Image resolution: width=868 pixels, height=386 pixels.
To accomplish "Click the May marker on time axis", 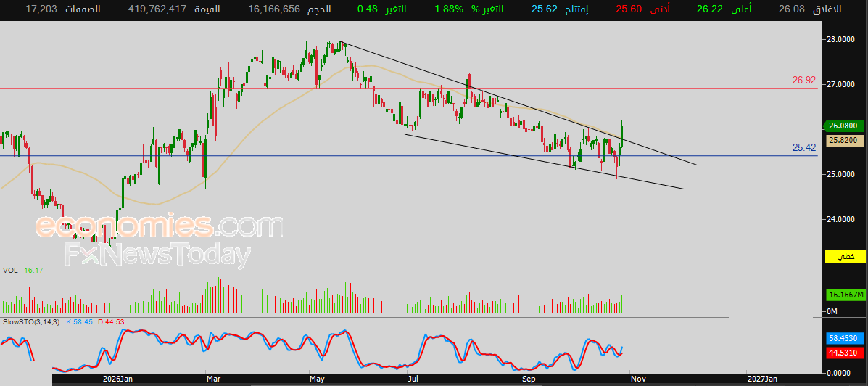I will (317, 379).
